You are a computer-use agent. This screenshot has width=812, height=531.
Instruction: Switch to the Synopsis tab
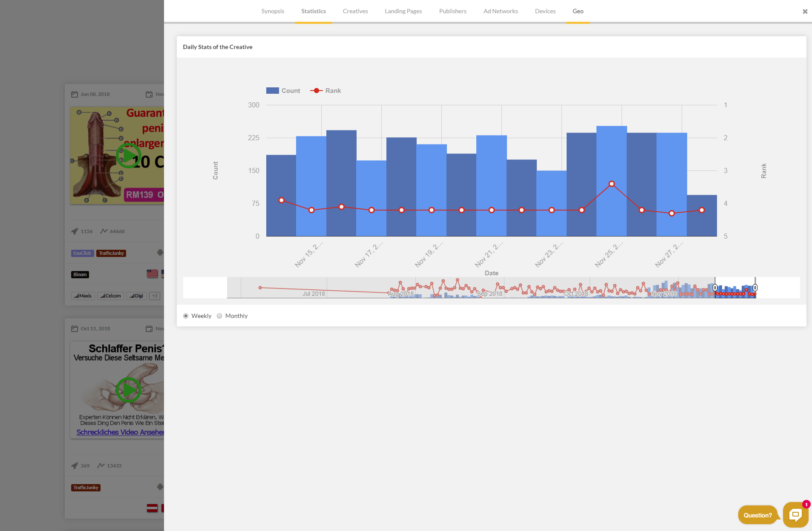click(x=273, y=11)
